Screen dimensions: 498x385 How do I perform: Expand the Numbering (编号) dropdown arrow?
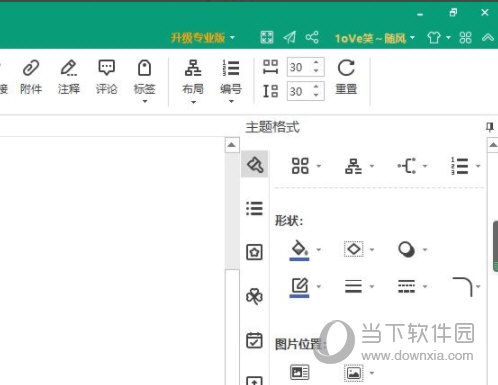pos(231,101)
